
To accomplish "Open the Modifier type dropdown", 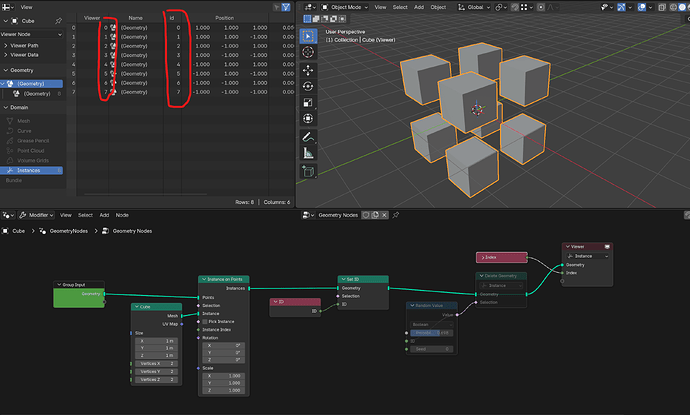I will (37, 215).
